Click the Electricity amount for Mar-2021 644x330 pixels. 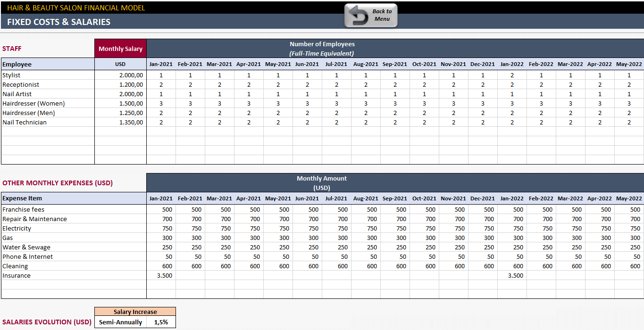[220, 228]
